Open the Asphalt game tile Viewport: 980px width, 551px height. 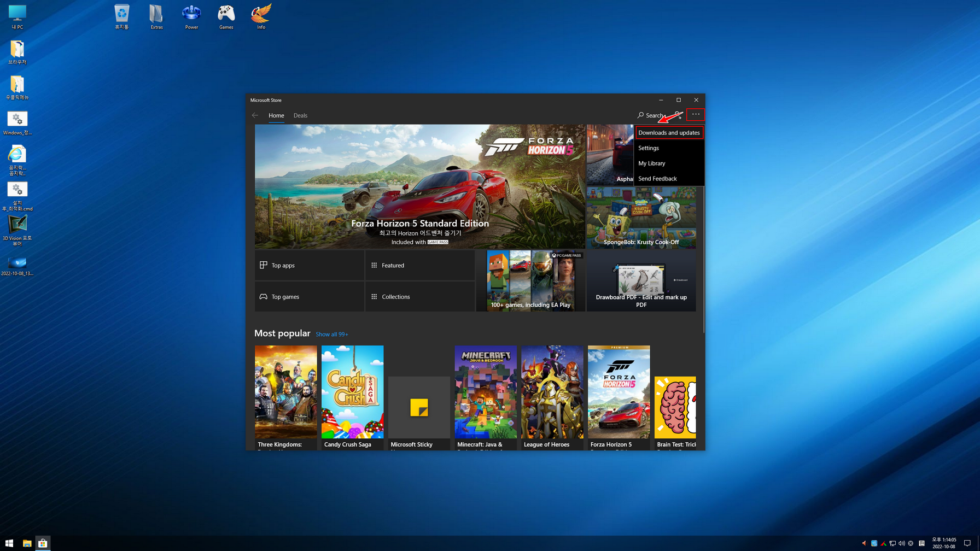(610, 155)
